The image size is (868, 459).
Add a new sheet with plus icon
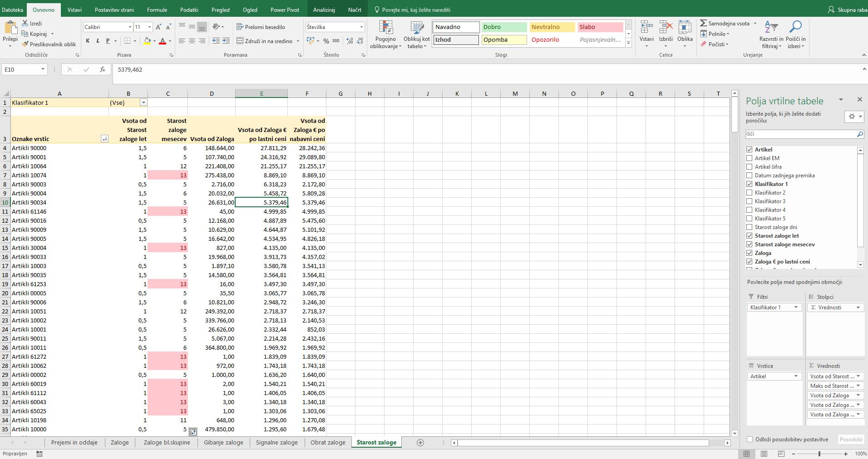pos(420,443)
